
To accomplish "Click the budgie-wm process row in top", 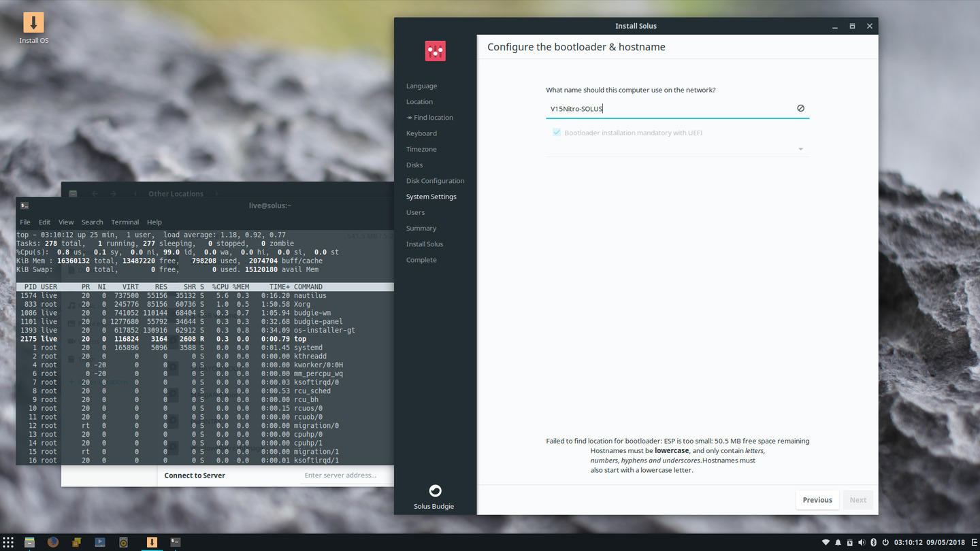I will click(205, 313).
